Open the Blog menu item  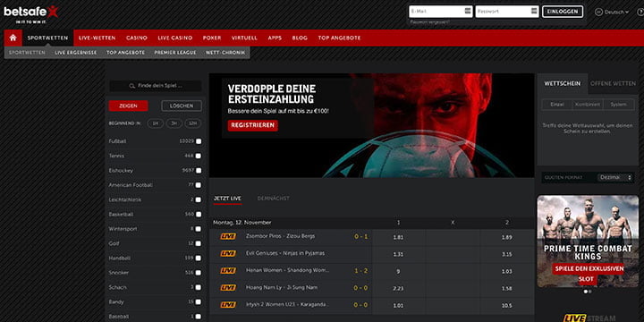pos(300,38)
